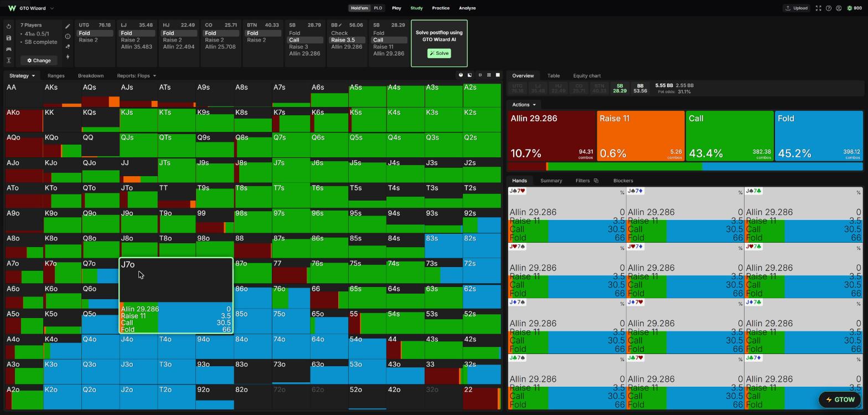The image size is (868, 415).
Task: Click the blue Fold 45.2% action box
Action: [819, 136]
